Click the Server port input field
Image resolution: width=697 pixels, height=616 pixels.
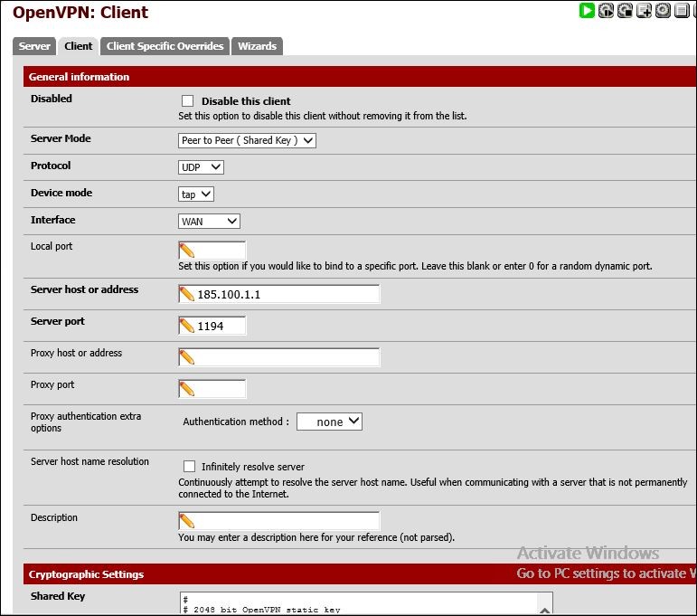[x=220, y=326]
